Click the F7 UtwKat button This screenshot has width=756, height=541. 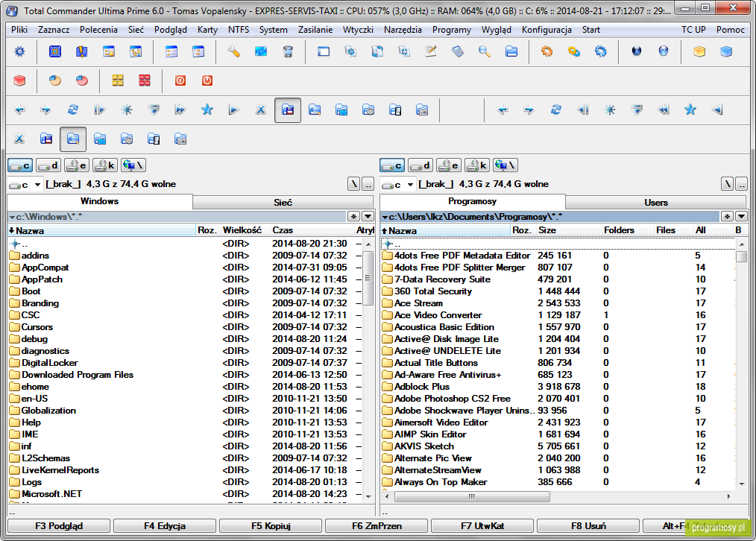482,525
